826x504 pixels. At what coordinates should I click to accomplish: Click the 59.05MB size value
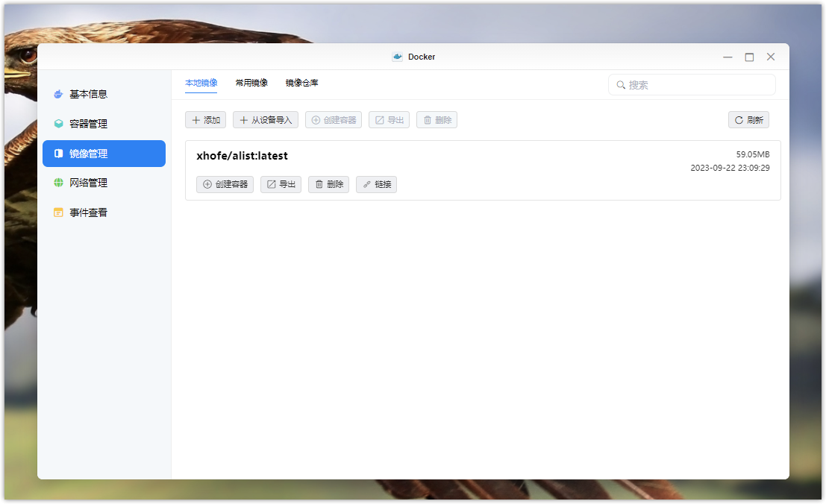753,154
